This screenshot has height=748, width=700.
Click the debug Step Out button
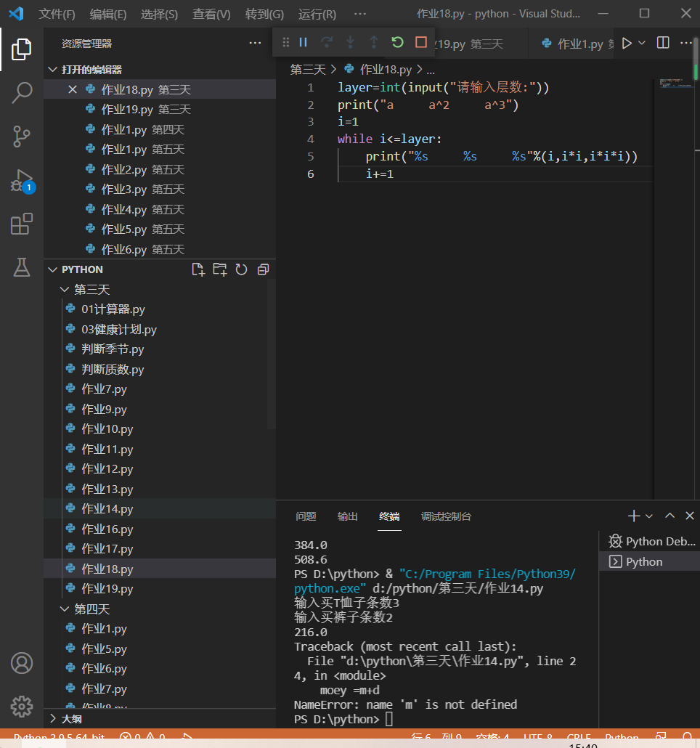tap(374, 42)
